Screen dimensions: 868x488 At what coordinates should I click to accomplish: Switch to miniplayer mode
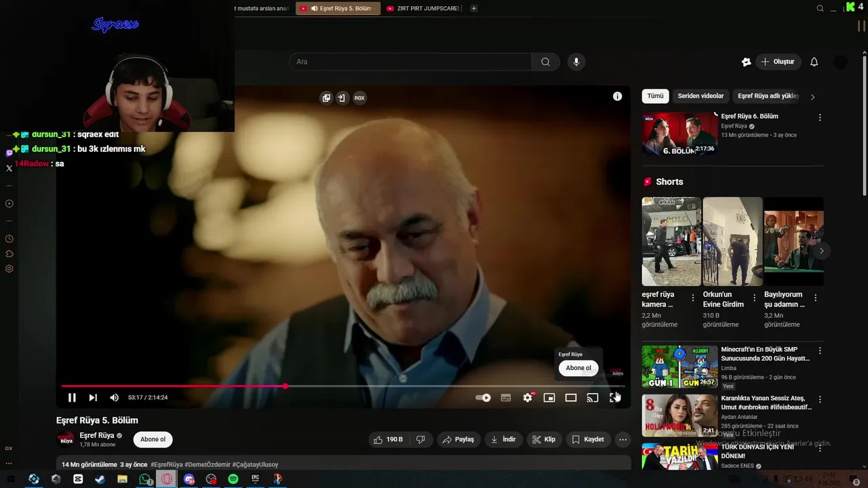(549, 398)
